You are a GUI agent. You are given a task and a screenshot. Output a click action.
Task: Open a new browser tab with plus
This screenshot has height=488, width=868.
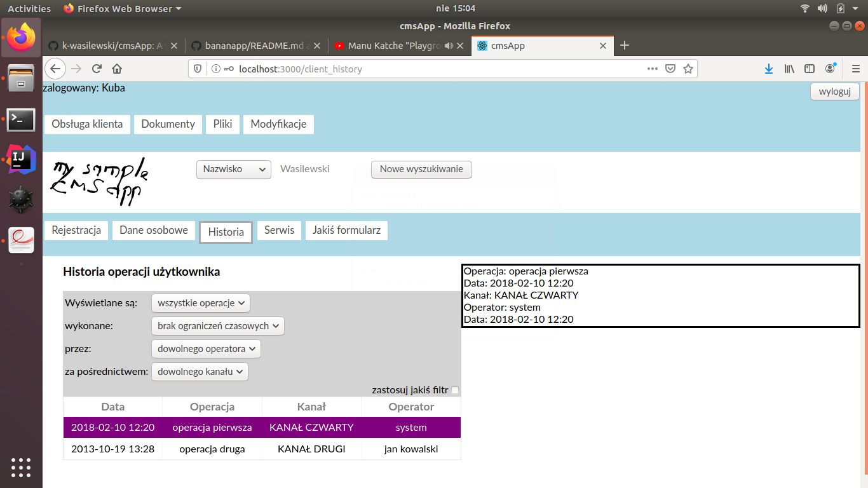[625, 45]
